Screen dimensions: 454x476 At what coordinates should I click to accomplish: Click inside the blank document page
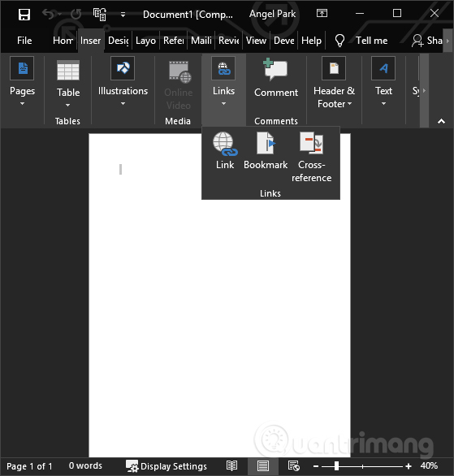click(x=219, y=295)
